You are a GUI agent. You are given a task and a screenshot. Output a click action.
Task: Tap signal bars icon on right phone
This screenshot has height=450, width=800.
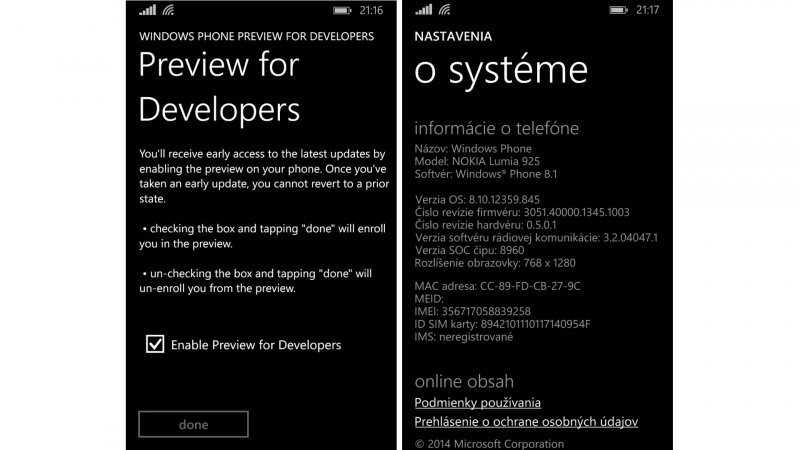423,10
